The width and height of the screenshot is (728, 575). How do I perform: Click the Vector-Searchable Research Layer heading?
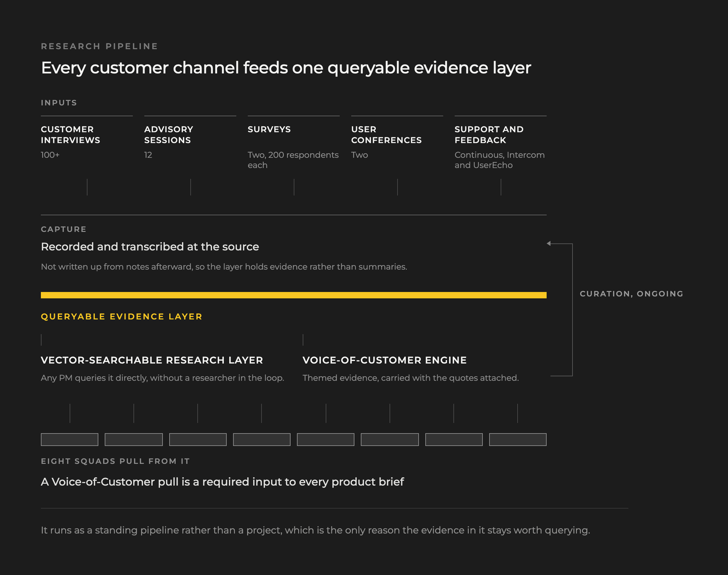[152, 360]
